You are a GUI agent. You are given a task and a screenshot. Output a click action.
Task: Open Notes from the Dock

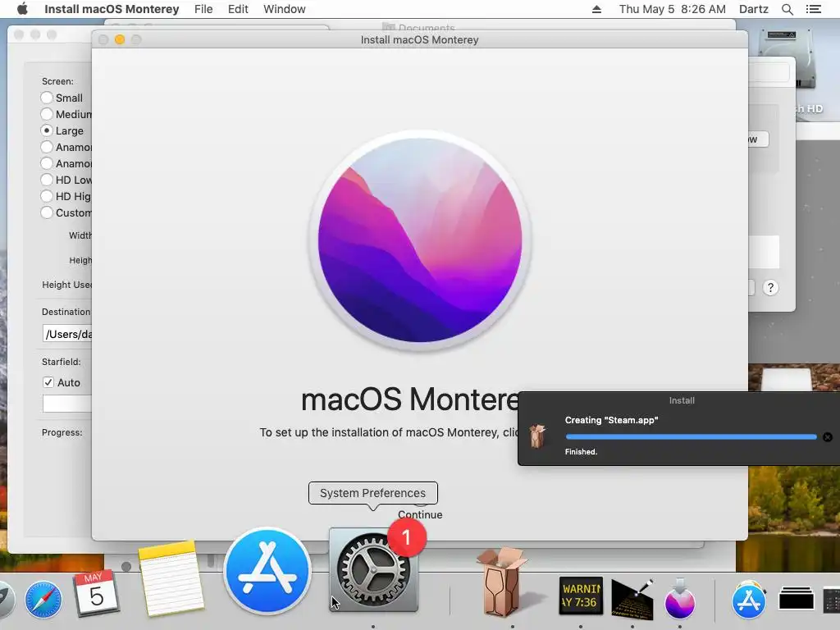click(x=171, y=577)
